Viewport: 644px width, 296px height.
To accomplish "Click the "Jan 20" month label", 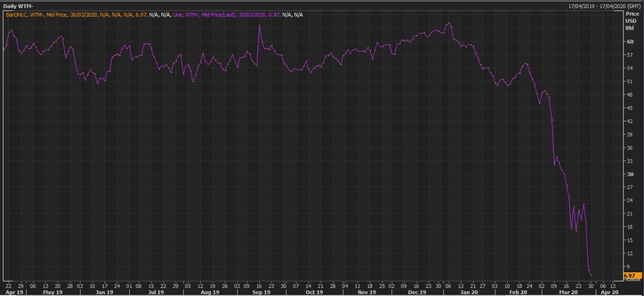I will (x=469, y=292).
